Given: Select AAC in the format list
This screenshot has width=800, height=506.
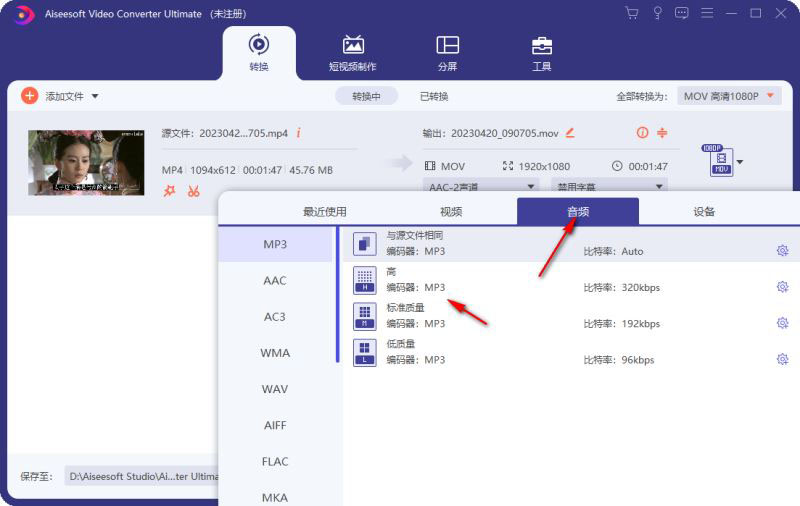Looking at the screenshot, I should (x=275, y=280).
